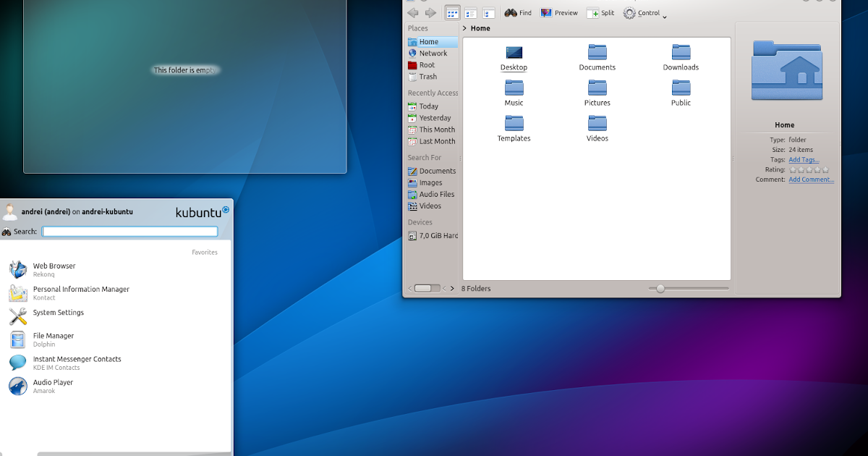Launch File Manager Dolphin from Favorites
Image resolution: width=868 pixels, height=456 pixels.
point(116,339)
